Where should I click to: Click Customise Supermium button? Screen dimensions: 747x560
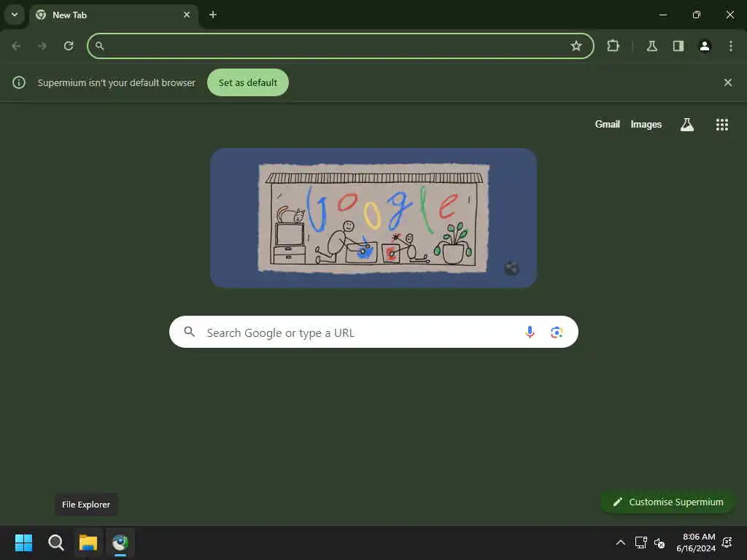(667, 502)
